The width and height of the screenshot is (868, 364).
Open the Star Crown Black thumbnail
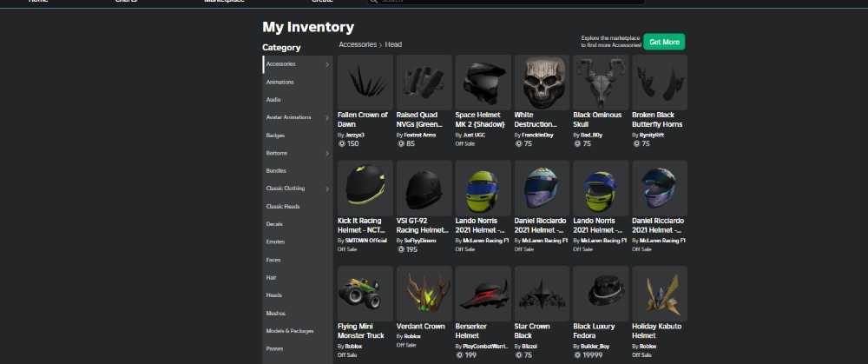(542, 294)
